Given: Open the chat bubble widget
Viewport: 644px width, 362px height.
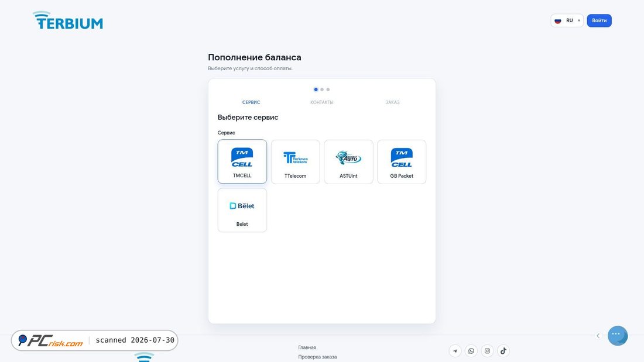Looking at the screenshot, I should click(617, 335).
